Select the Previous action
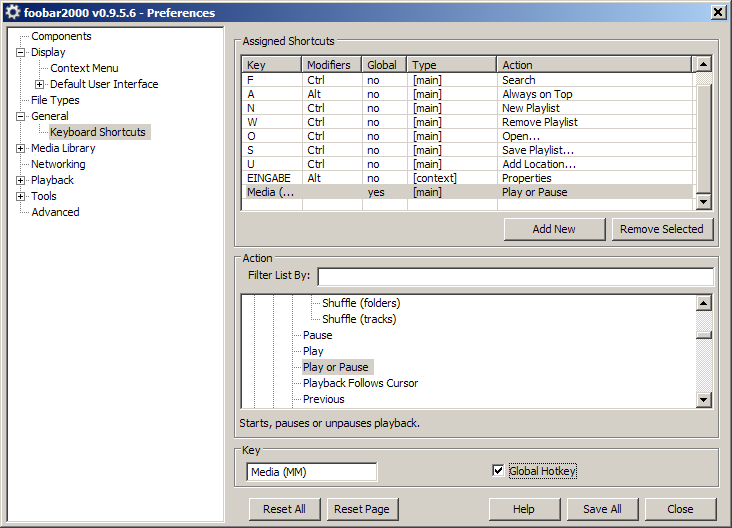 click(324, 399)
